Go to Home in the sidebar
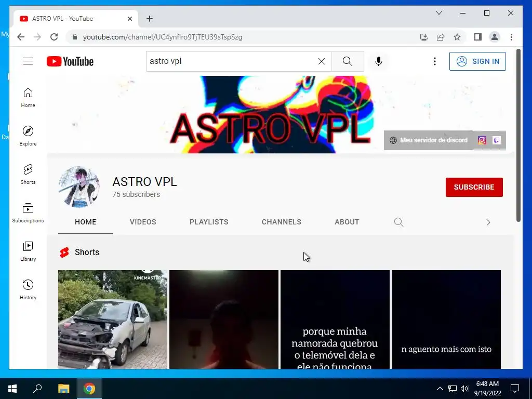Image resolution: width=532 pixels, height=399 pixels. (28, 98)
